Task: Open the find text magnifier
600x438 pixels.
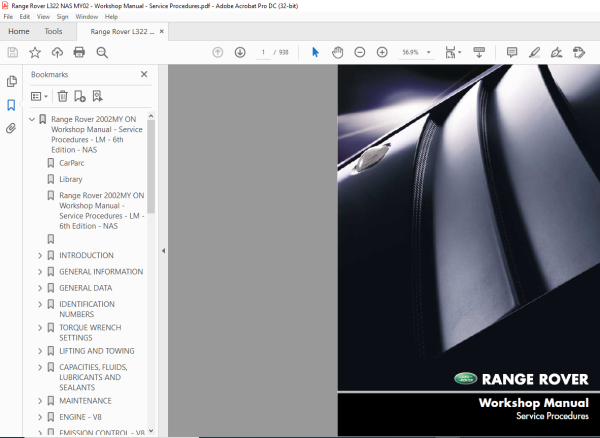Action: (x=102, y=52)
